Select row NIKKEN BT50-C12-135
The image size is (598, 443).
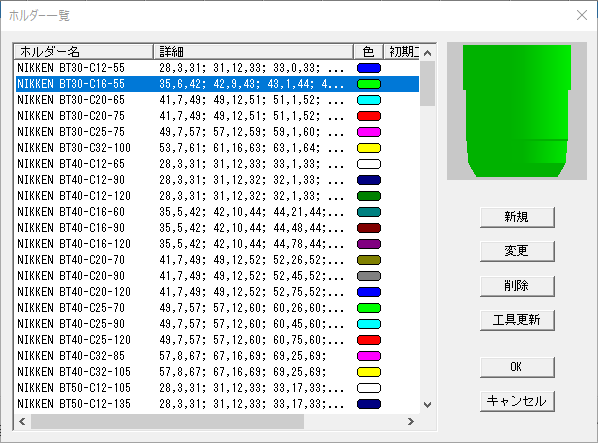(217, 404)
